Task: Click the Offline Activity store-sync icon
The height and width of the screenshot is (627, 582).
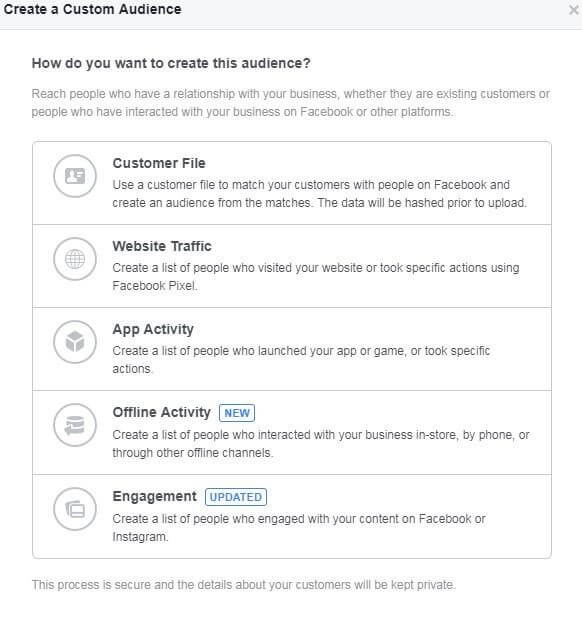Action: point(75,425)
